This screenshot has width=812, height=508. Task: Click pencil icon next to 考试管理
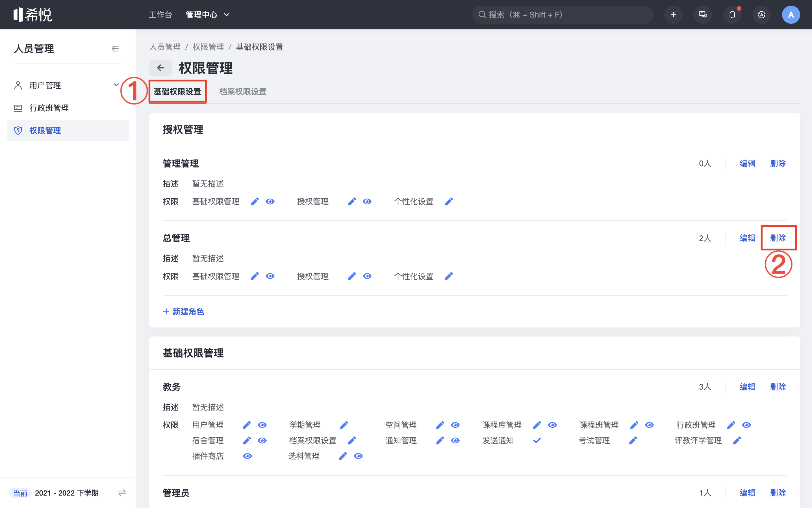pos(633,440)
